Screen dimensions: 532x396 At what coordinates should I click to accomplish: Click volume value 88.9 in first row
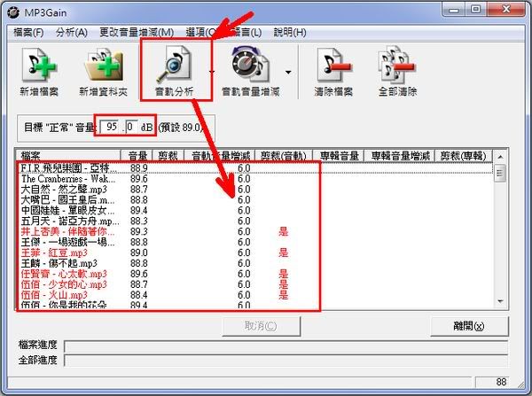tap(139, 168)
